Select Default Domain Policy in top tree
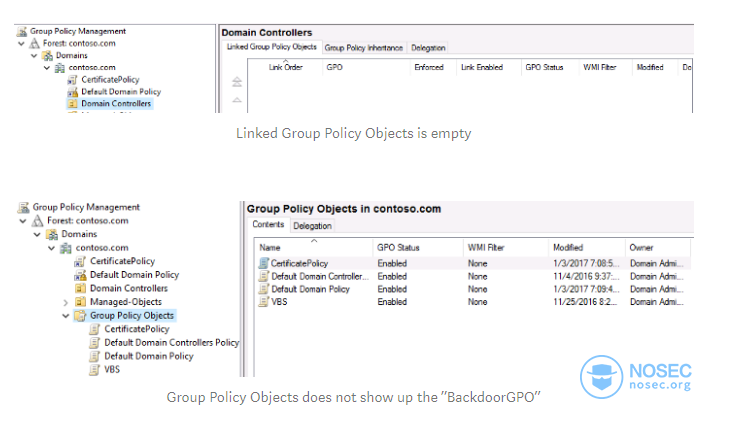This screenshot has width=744, height=423. [x=121, y=92]
